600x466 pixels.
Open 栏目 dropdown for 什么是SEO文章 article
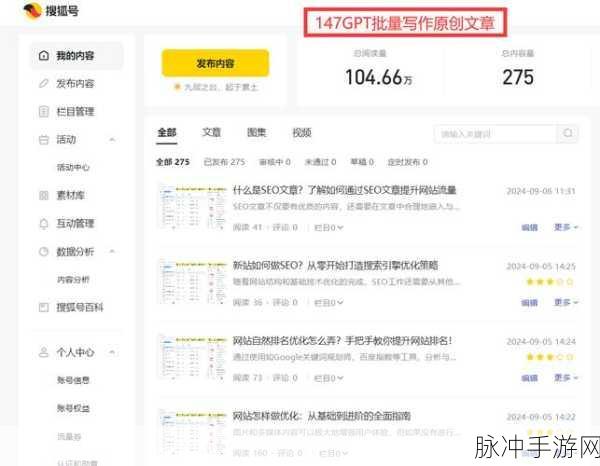point(328,228)
